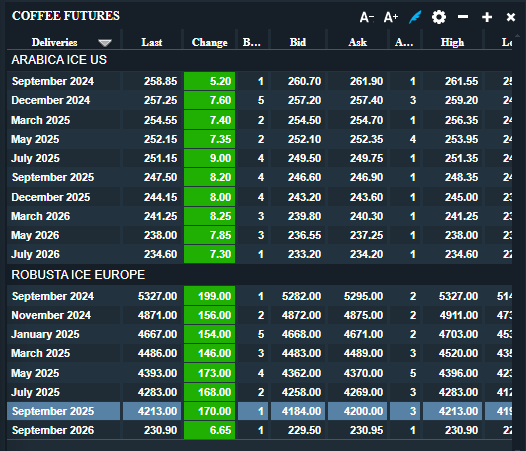Screen dimensions: 526x451
Task: Click the blue feather icon
Action: [x=415, y=17]
